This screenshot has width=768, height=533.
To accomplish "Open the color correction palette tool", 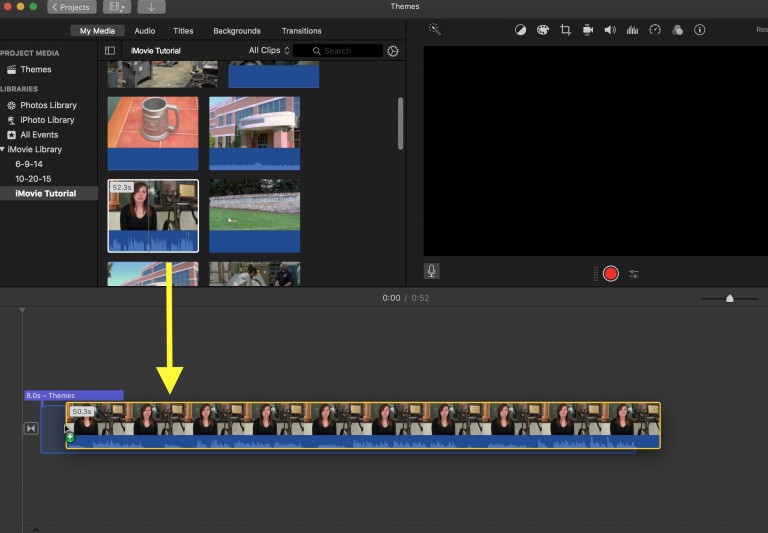I will (543, 30).
